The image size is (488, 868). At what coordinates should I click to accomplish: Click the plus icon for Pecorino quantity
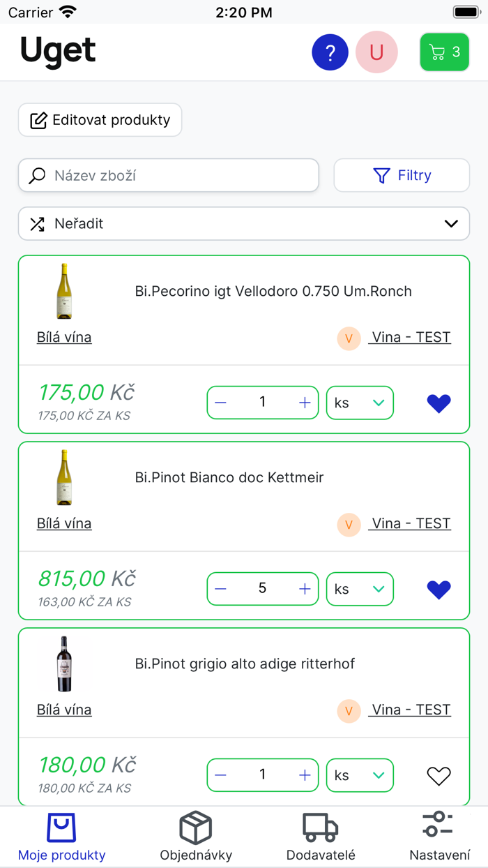[x=305, y=403]
